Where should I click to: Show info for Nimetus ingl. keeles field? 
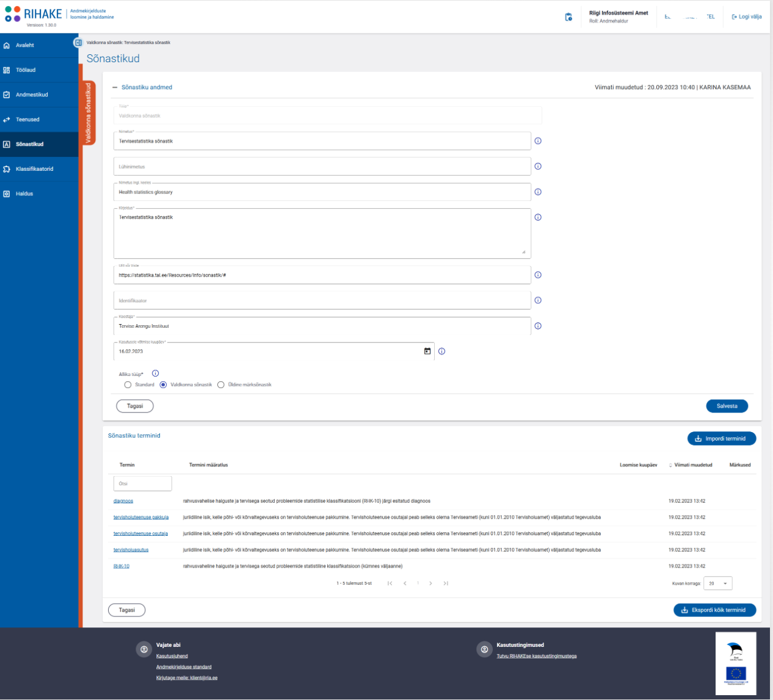tap(538, 192)
